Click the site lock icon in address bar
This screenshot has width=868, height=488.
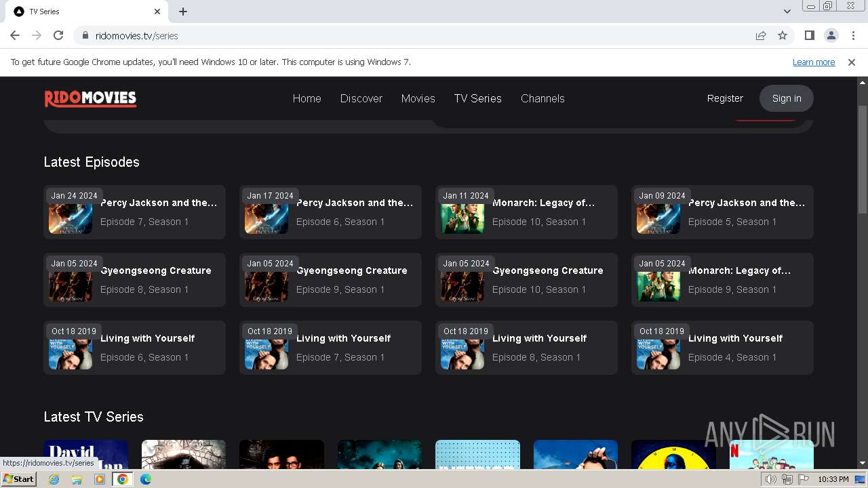(85, 35)
